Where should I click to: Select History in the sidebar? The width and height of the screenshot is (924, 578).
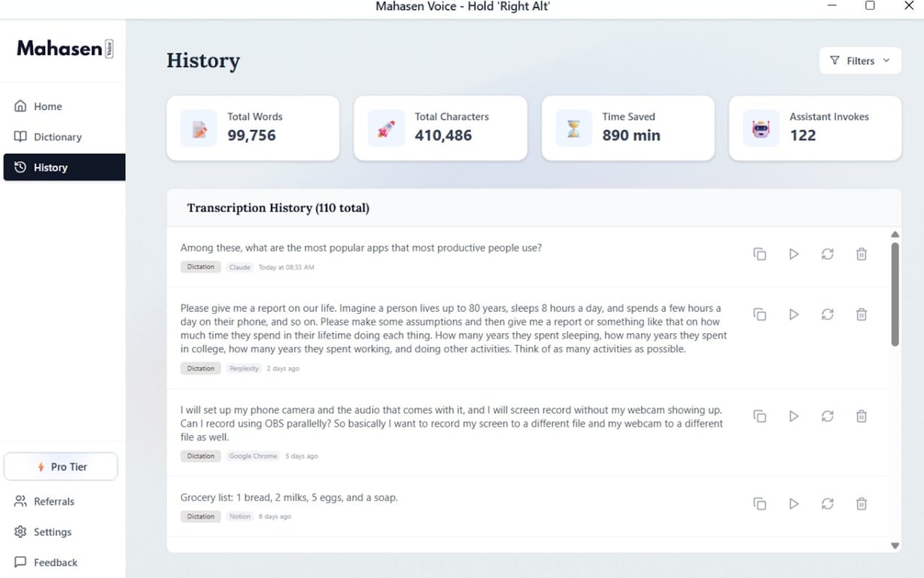point(50,168)
